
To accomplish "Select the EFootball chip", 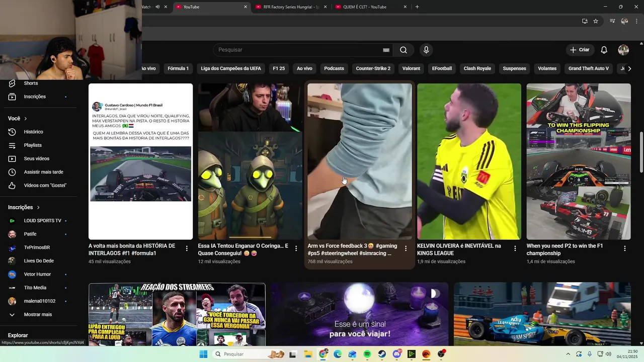I will coord(442,68).
